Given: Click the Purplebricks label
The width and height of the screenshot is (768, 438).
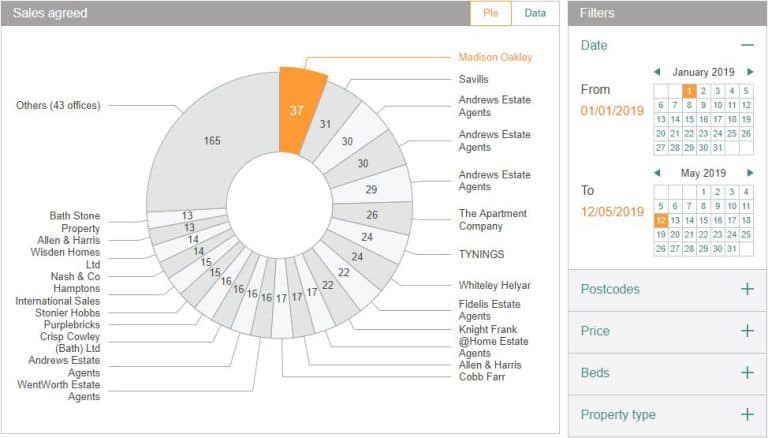Looking at the screenshot, I should pyautogui.click(x=72, y=324).
